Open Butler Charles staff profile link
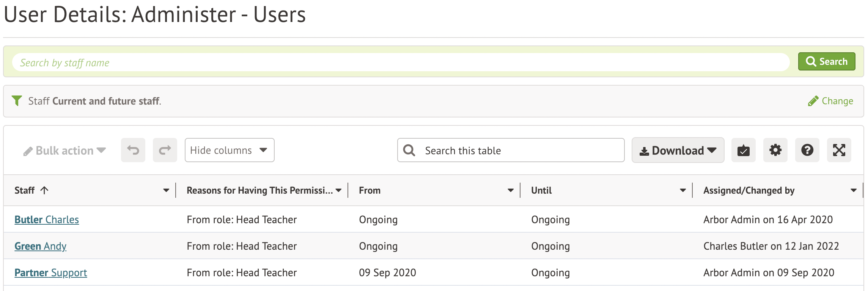The height and width of the screenshot is (291, 868). click(47, 220)
